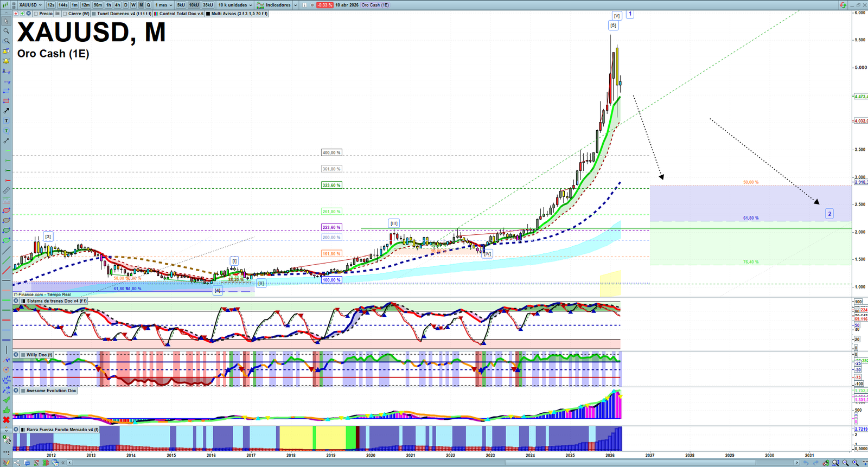Open the XAUUSD symbol dropdown
Screen dimensions: 868x467
[30, 5]
